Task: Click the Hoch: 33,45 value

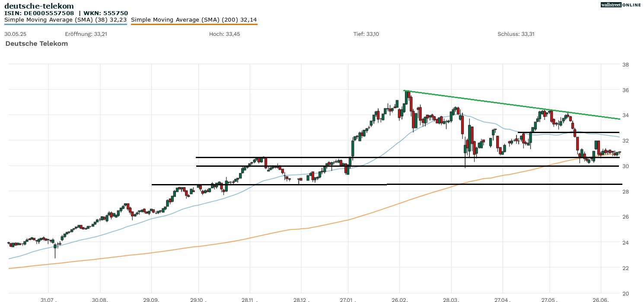Action: click(x=224, y=34)
